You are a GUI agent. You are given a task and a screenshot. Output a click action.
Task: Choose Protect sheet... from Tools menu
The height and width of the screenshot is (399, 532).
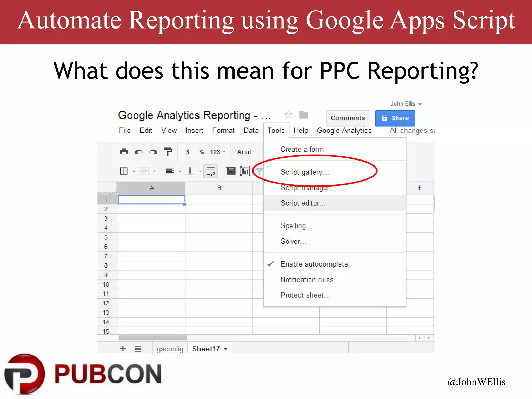tap(335, 295)
